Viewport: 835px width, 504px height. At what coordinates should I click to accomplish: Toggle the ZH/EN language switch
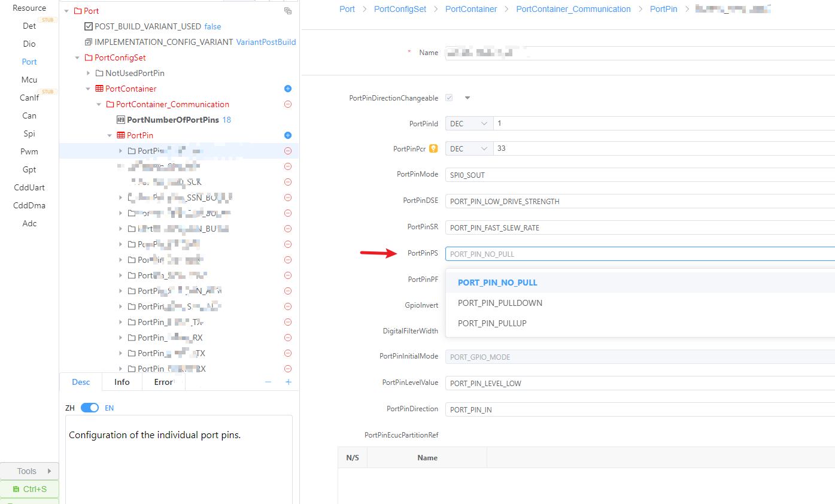pyautogui.click(x=90, y=408)
